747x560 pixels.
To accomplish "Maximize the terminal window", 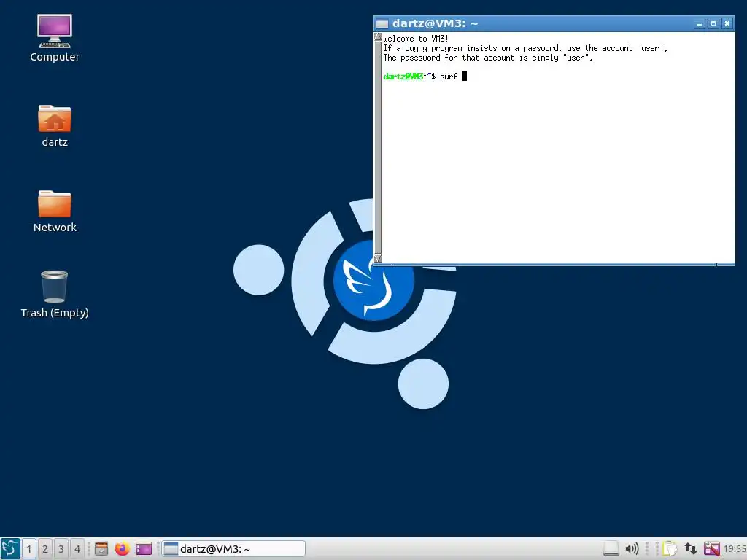I will tap(713, 23).
